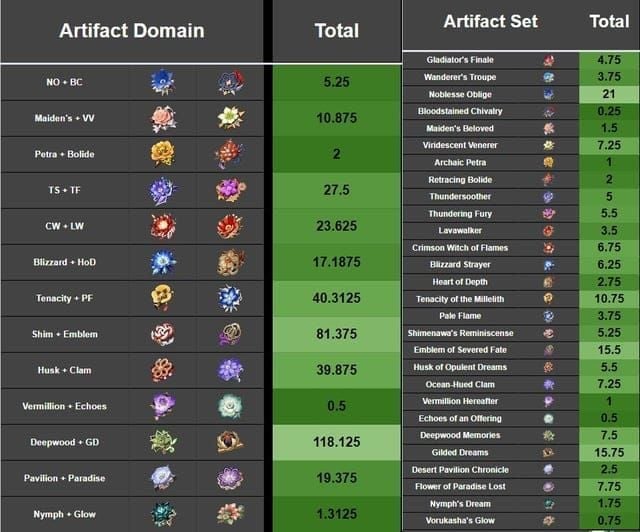Select the Blizzard Strayer flower icon in Blizzard + HoD row
This screenshot has height=532, width=640.
click(x=163, y=262)
